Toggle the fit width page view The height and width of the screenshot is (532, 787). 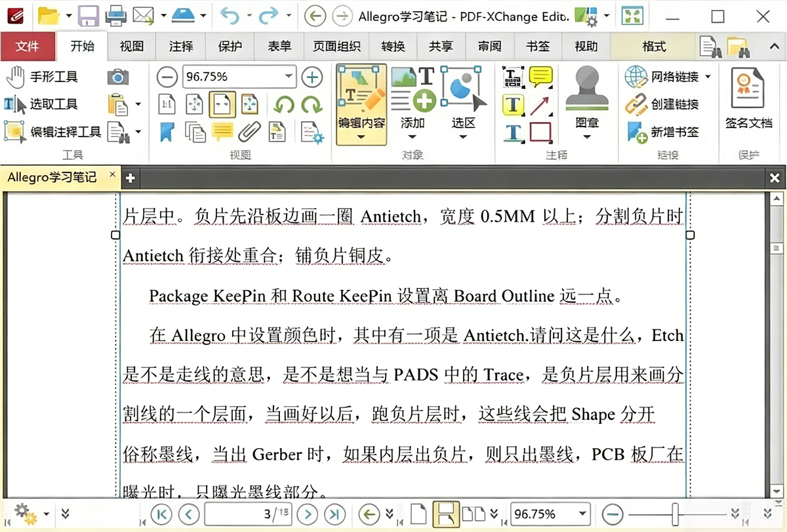pyautogui.click(x=222, y=104)
